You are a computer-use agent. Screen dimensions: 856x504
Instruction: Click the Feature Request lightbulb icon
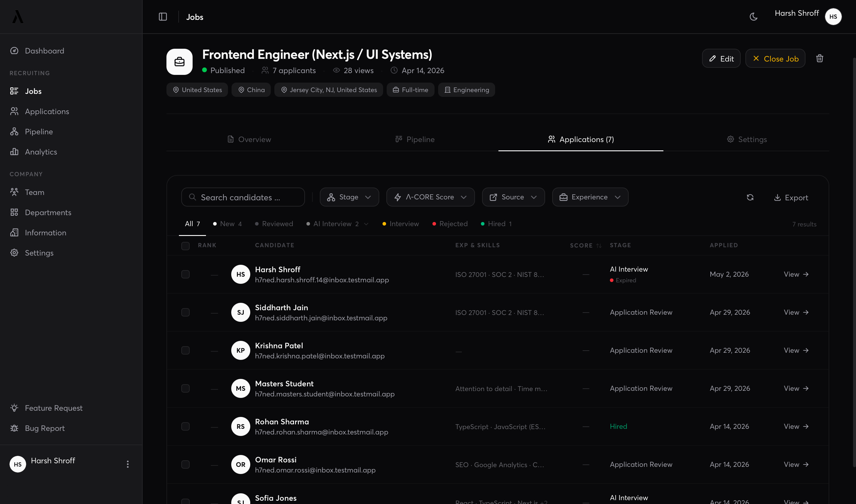click(14, 407)
